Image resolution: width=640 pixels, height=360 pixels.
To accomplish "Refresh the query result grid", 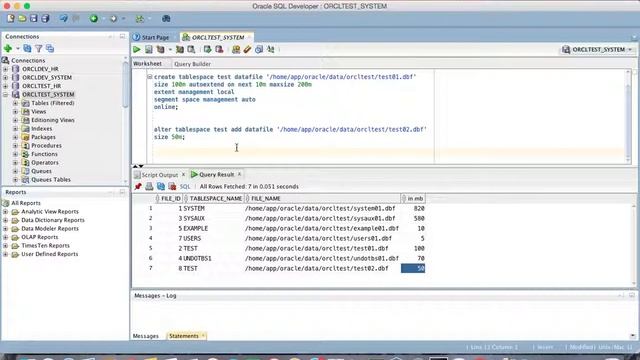I will click(x=161, y=187).
